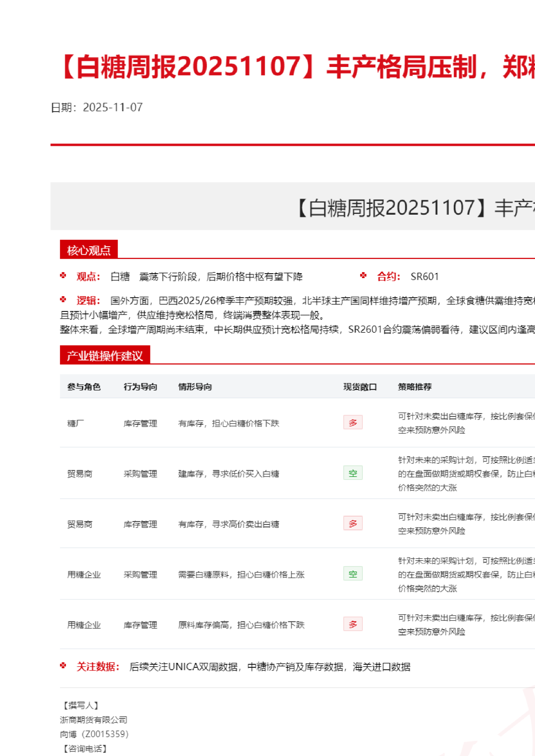Click the author name 向博 (Z0015359)

coord(94,734)
